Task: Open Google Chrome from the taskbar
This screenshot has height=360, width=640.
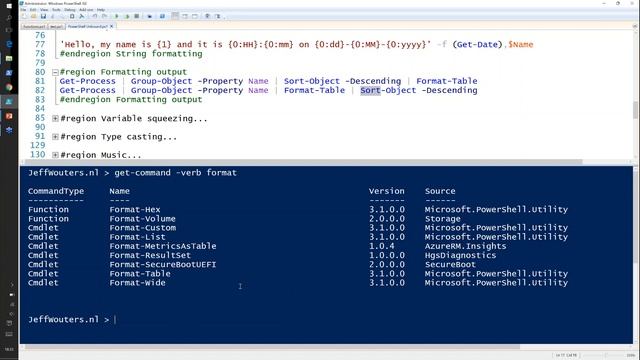Action: [x=9, y=87]
